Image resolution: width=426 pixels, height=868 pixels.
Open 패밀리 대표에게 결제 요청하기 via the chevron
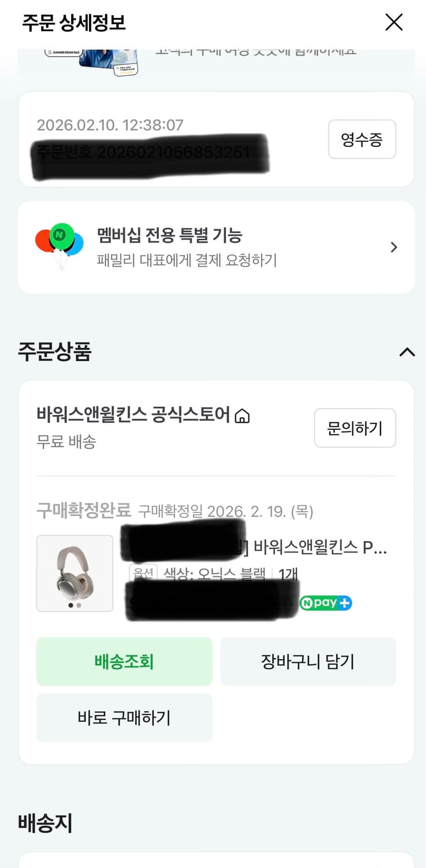[x=394, y=247]
